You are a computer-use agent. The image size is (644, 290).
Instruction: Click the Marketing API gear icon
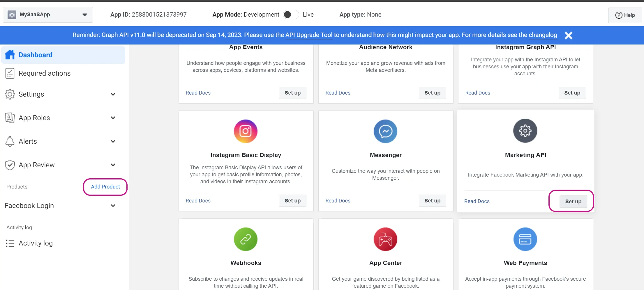coord(525,131)
